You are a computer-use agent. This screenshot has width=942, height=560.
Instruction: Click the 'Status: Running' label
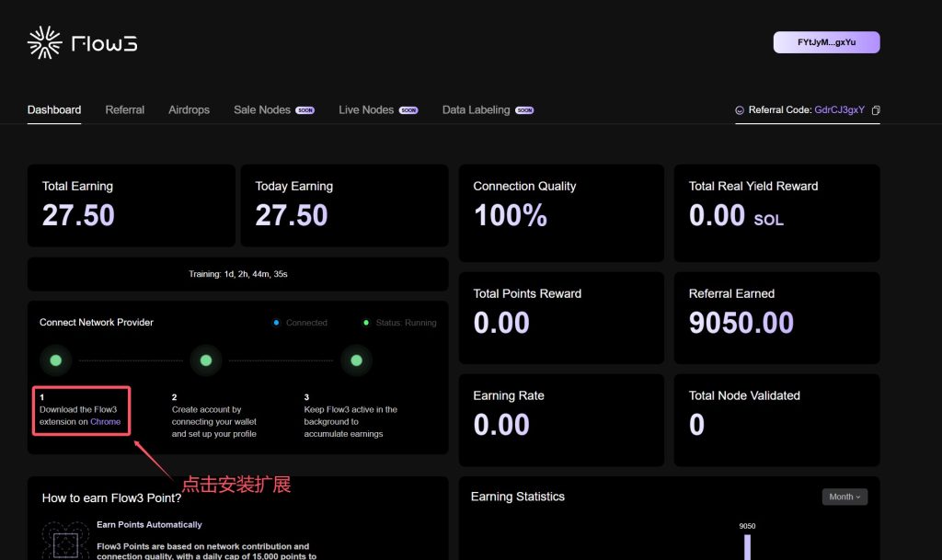pyautogui.click(x=406, y=323)
